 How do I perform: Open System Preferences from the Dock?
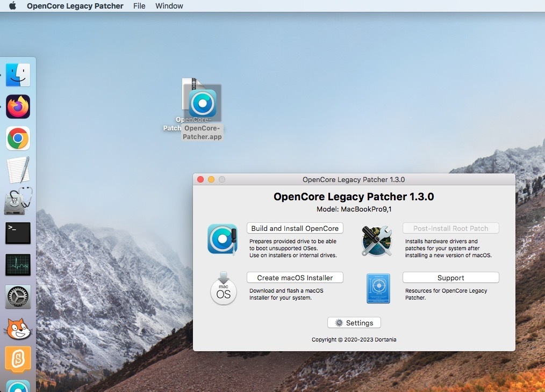18,297
